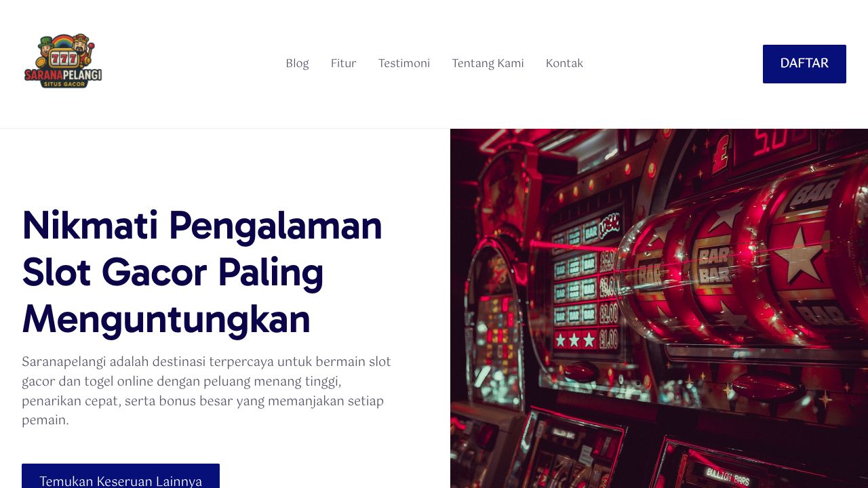Click the SITUS GACOR text under the logo
Viewport: 868px width, 488px height.
coord(64,83)
